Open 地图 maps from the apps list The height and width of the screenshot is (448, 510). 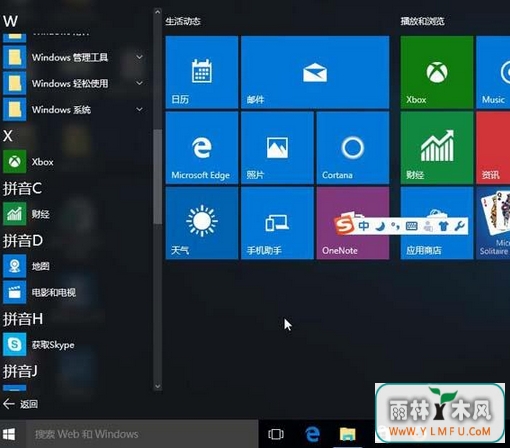tap(75, 266)
